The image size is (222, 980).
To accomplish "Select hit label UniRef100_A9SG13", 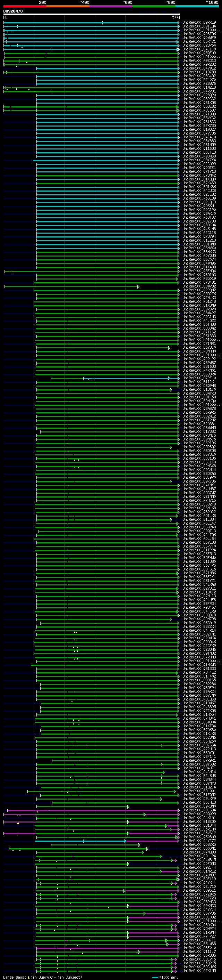I will click(199, 60).
